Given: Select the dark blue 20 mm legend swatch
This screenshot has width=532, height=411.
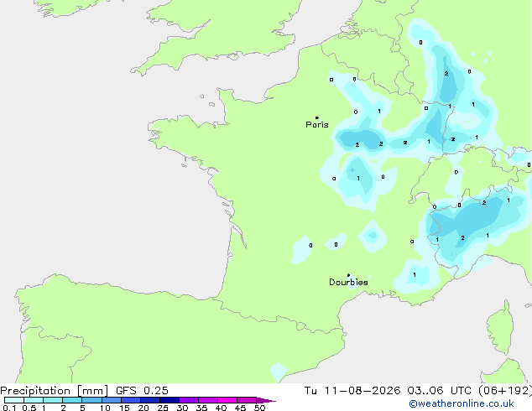Looking at the screenshot, I should click(150, 400).
